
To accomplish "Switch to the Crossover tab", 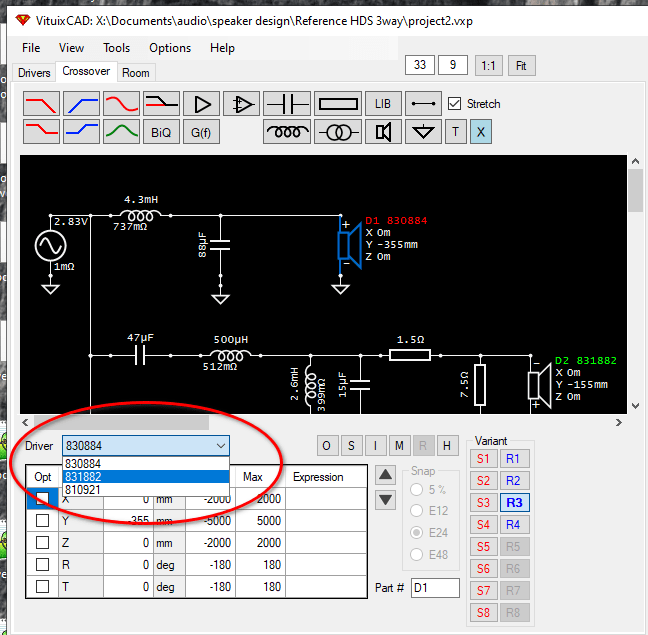I will (86, 71).
